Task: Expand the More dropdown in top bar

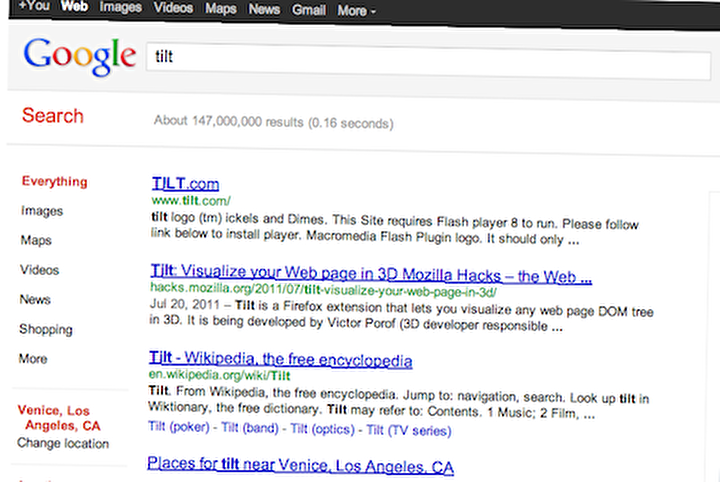Action: tap(356, 11)
